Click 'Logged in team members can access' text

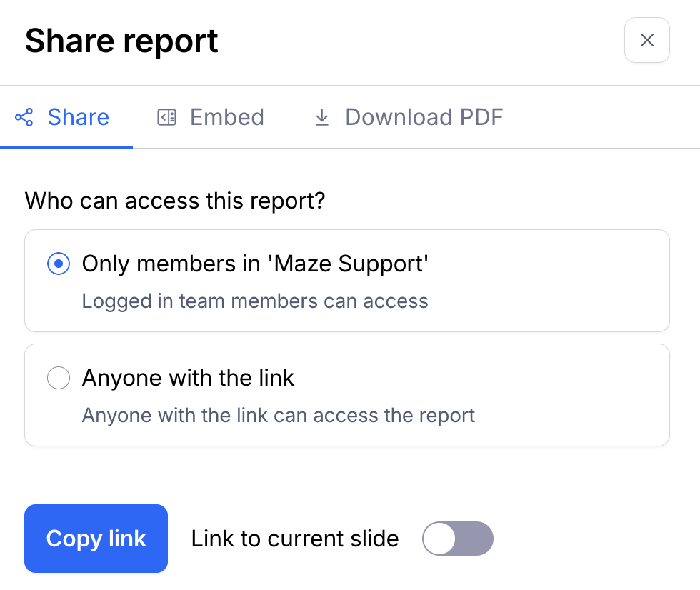tap(255, 301)
